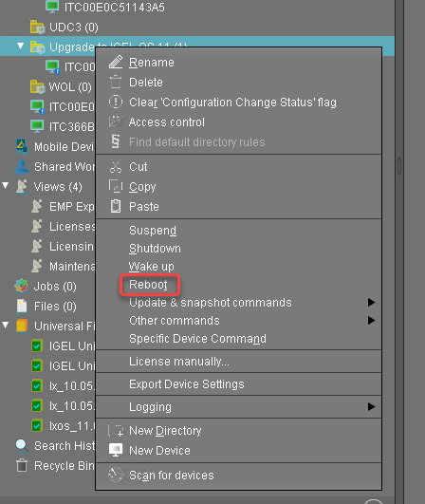Click the New Device monitor icon

[x=116, y=450]
